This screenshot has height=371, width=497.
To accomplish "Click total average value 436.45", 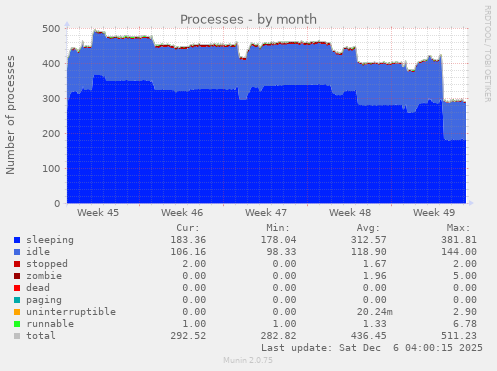I will tap(369, 336).
